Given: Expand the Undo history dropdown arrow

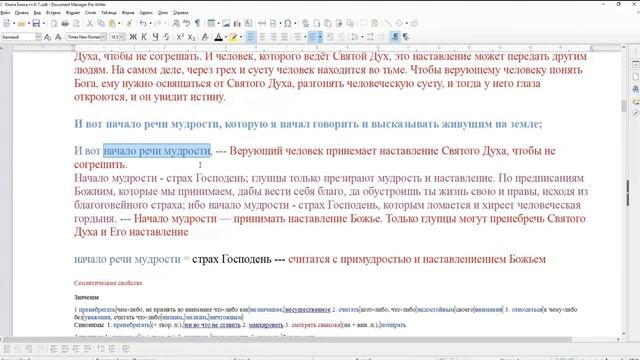Looking at the screenshot, I should coord(150,23).
